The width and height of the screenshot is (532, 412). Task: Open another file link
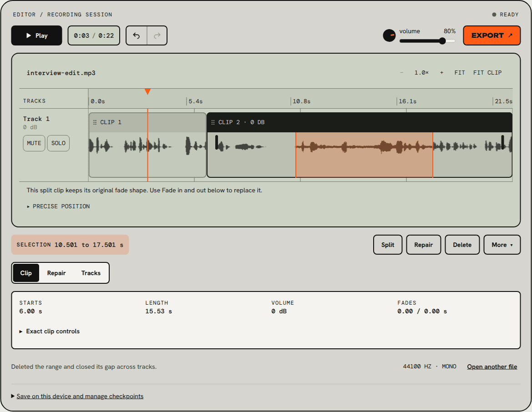[x=492, y=367]
